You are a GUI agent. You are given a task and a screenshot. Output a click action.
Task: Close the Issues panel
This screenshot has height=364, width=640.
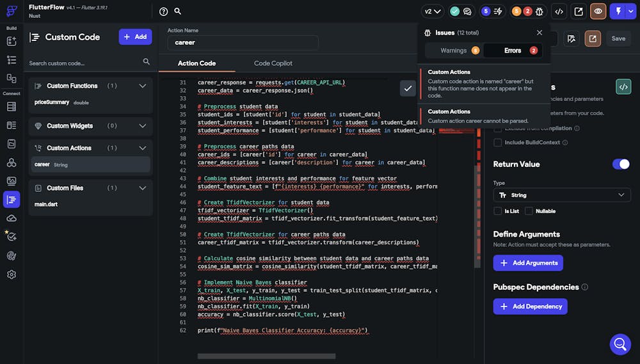pos(539,33)
